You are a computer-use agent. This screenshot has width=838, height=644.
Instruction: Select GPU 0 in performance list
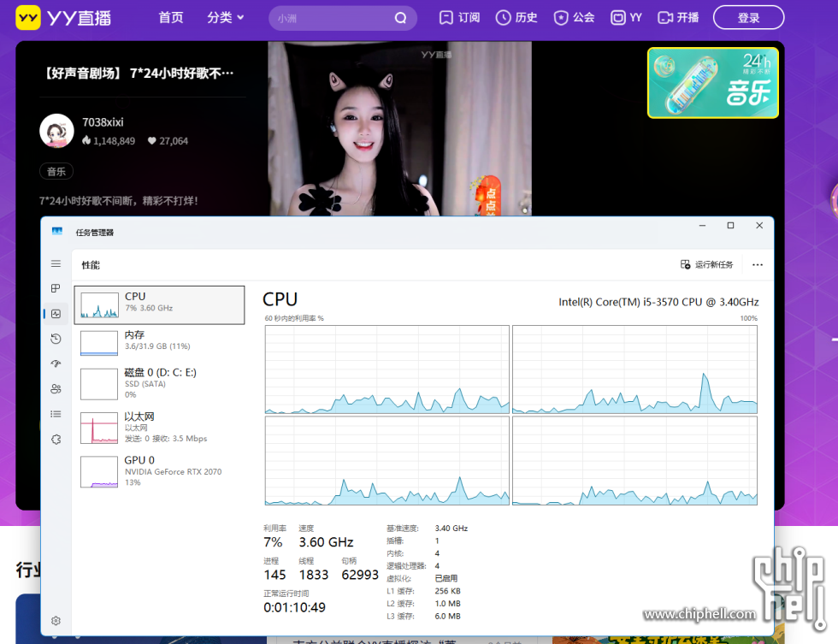click(x=159, y=470)
